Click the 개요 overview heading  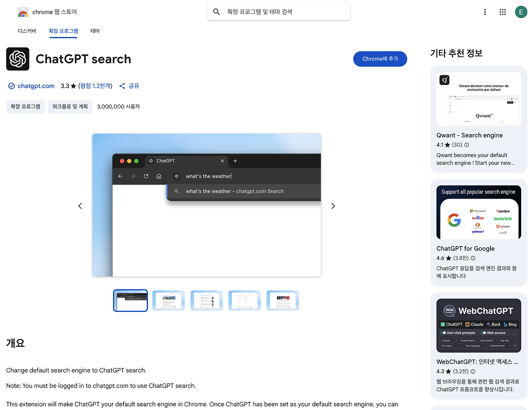(x=15, y=343)
